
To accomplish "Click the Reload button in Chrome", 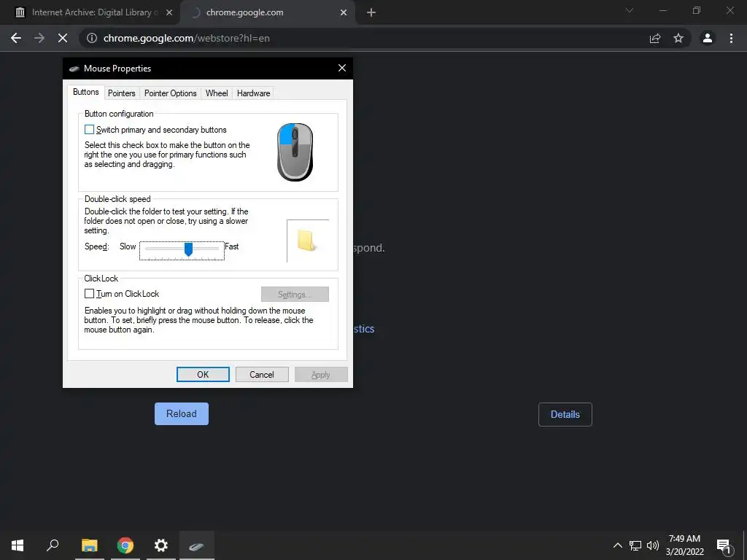I will pos(182,414).
